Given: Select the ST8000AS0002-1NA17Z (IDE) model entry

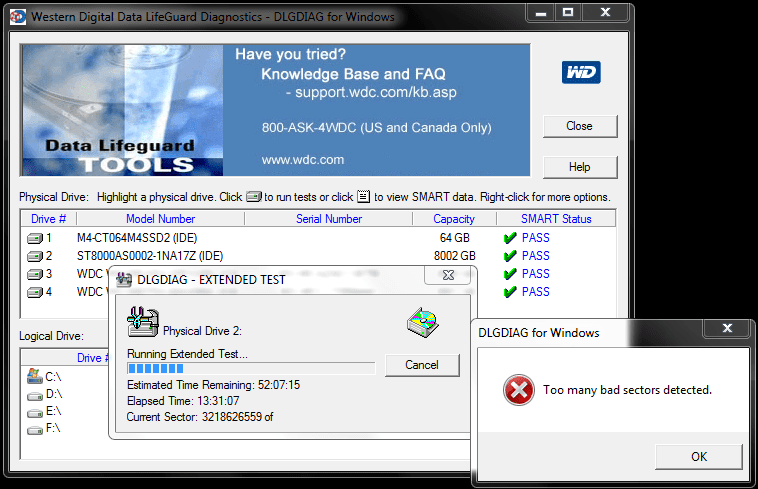Looking at the screenshot, I should click(150, 256).
